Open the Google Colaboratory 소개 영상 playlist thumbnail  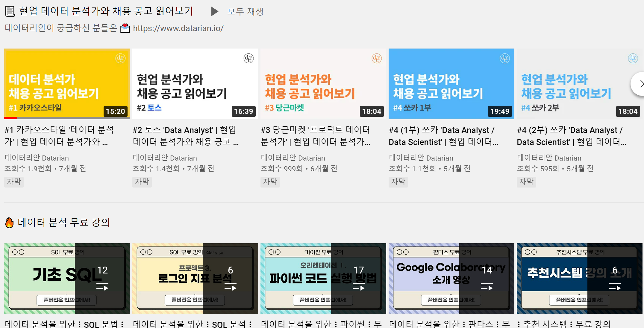451,278
